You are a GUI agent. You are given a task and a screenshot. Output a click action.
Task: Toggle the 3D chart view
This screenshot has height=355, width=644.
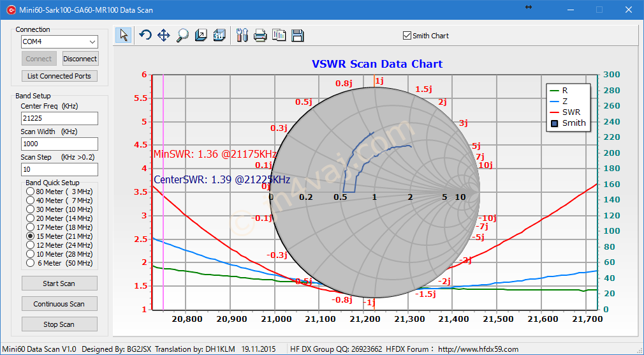[x=219, y=35]
